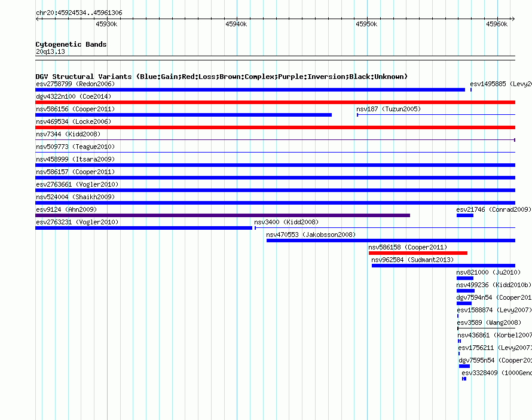Open nsv3400 (Kidd2008) variant
This screenshot has height=420, width=532.
pyautogui.click(x=286, y=222)
